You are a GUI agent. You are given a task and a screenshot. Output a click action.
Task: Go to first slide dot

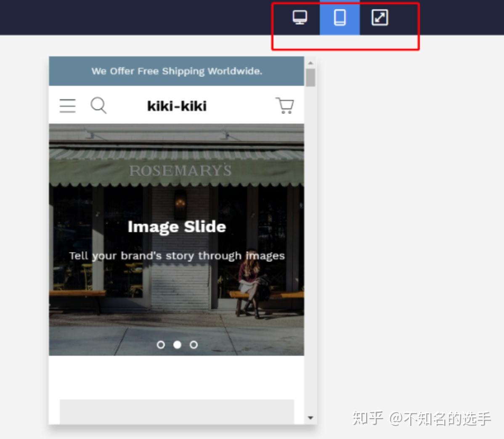point(161,345)
